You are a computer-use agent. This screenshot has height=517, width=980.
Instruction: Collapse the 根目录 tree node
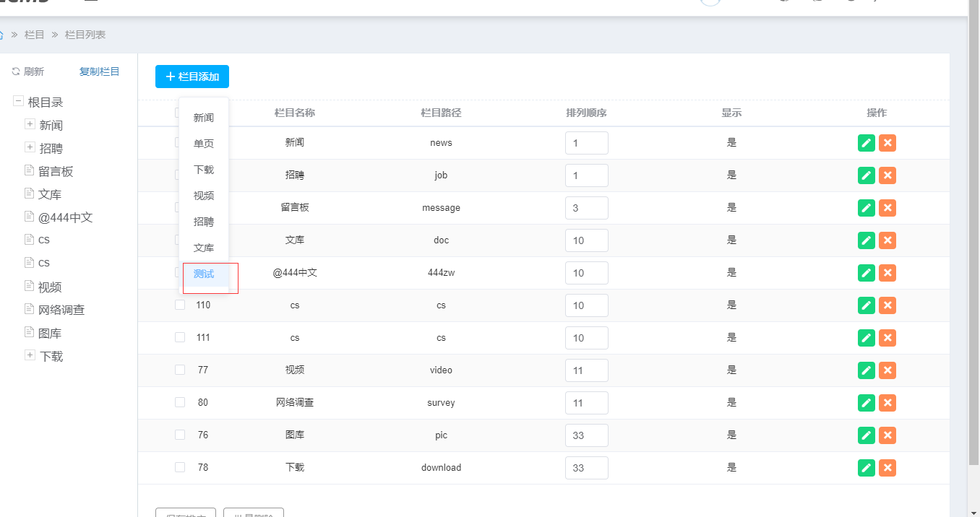tap(18, 102)
